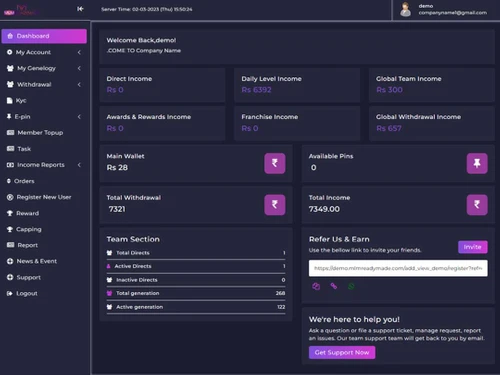Viewport: 500px width, 375px height.
Task: Click the Task sidebar icon
Action: point(11,149)
